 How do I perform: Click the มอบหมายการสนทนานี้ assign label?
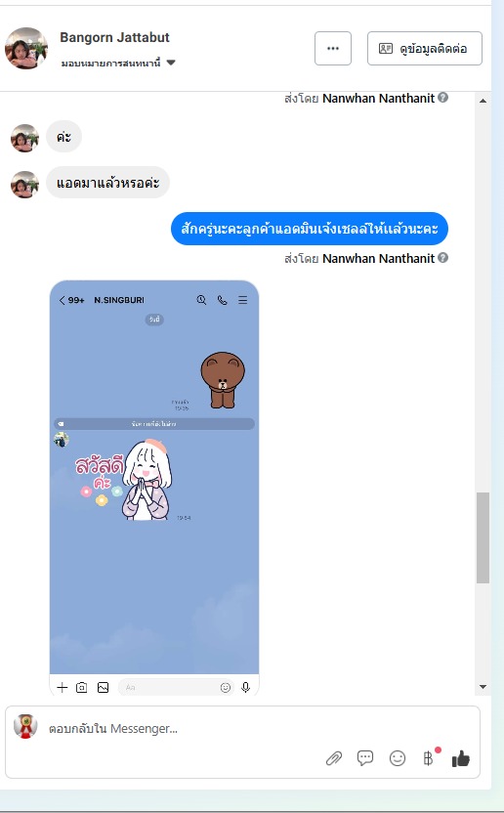111,64
